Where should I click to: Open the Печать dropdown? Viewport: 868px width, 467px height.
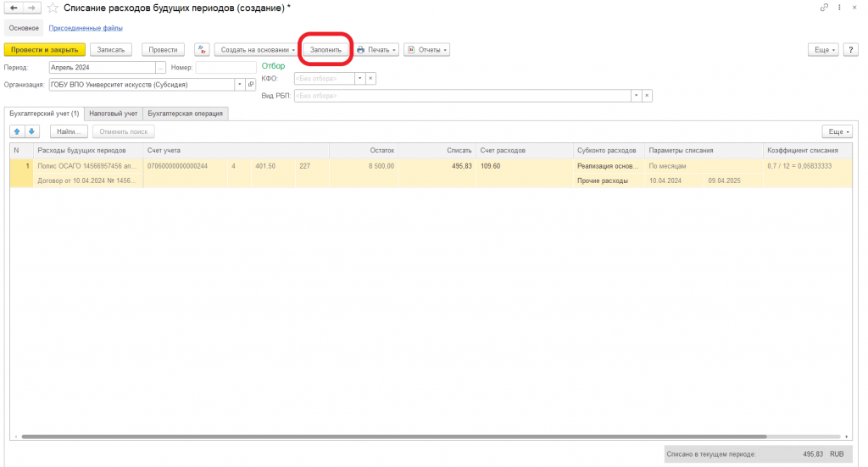(x=376, y=50)
